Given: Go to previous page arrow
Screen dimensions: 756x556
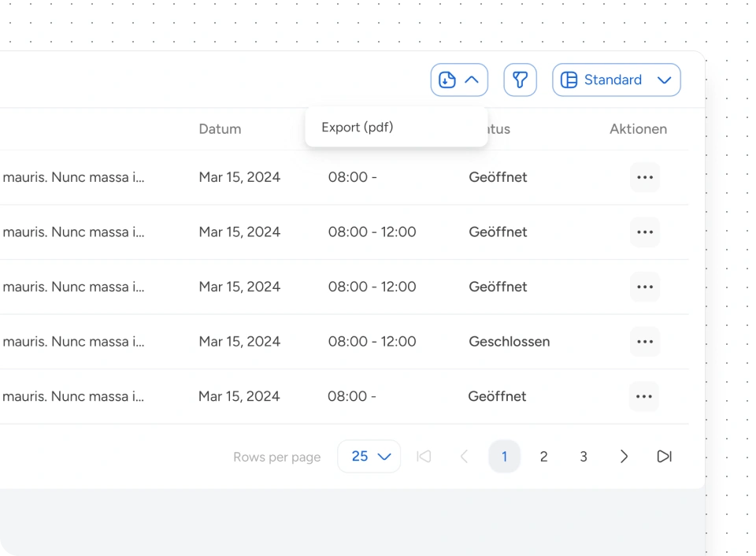Looking at the screenshot, I should tap(464, 457).
